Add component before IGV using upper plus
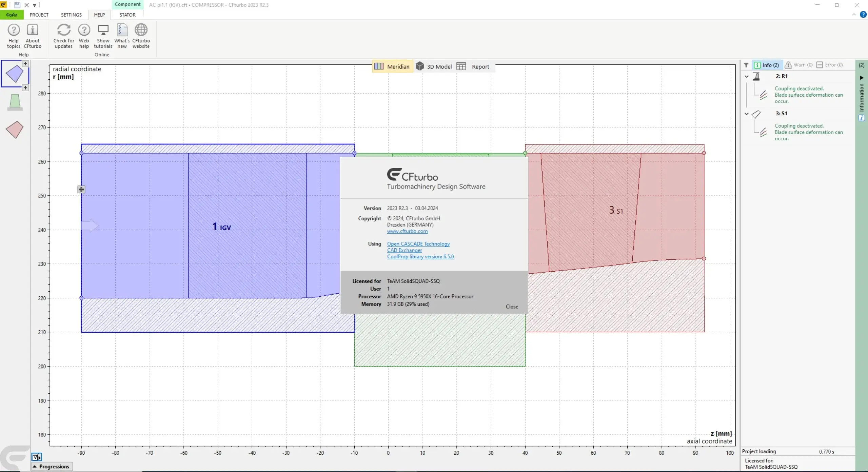The width and height of the screenshot is (868, 472). click(x=25, y=63)
